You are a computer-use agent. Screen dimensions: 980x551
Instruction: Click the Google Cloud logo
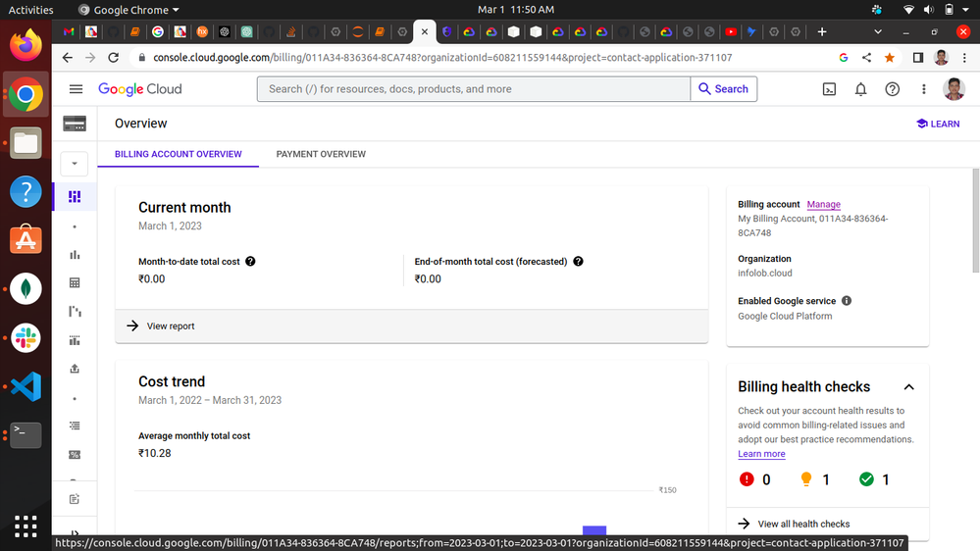point(140,88)
